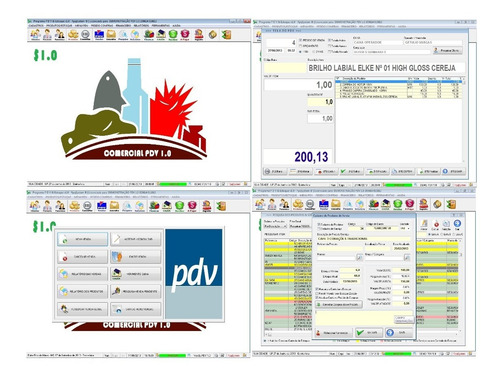Viewport: 500px width, 378px height.
Task: Click the new sale button with green-circle document icon
Action: 82,239
